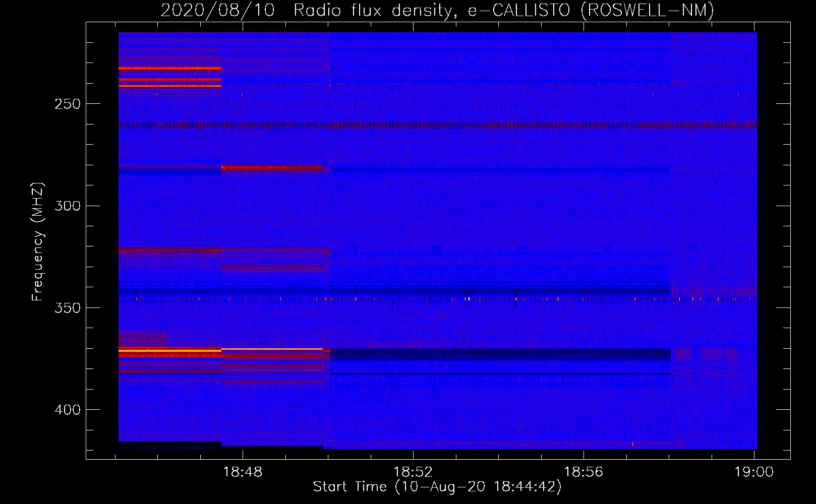816x504 pixels.
Task: Click the 350 frequency tick label
Action: pyautogui.click(x=68, y=308)
